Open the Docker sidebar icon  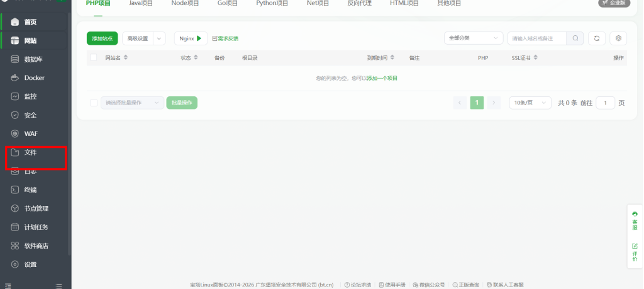point(15,77)
